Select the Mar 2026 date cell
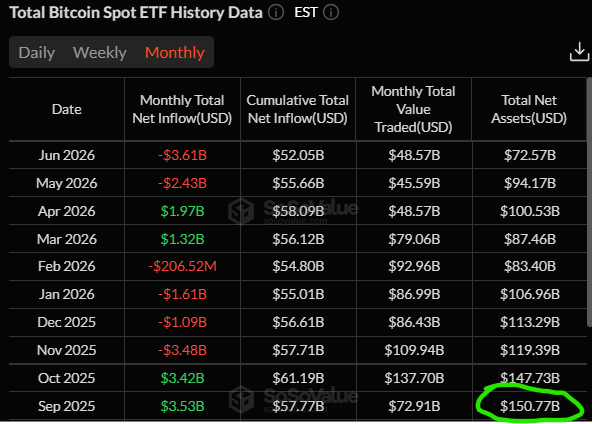The height and width of the screenshot is (424, 592). (x=67, y=239)
